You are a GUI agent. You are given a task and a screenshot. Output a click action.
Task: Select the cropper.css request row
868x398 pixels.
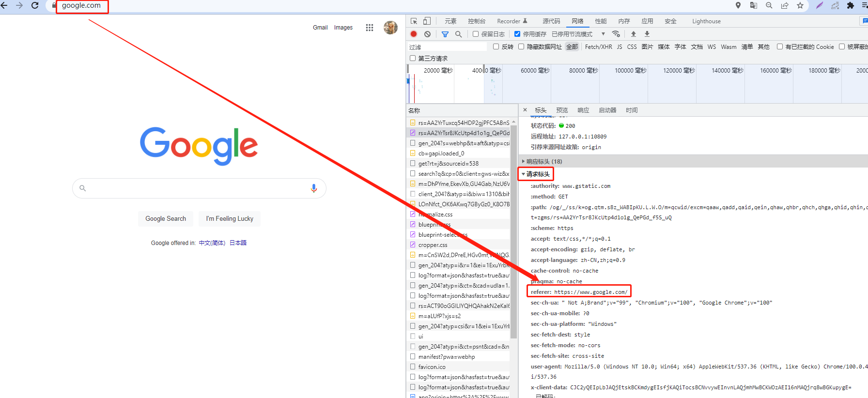pyautogui.click(x=459, y=245)
